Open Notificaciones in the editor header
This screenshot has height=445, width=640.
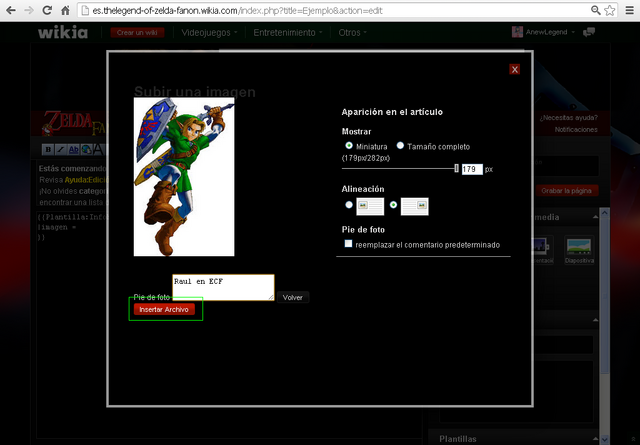point(576,129)
